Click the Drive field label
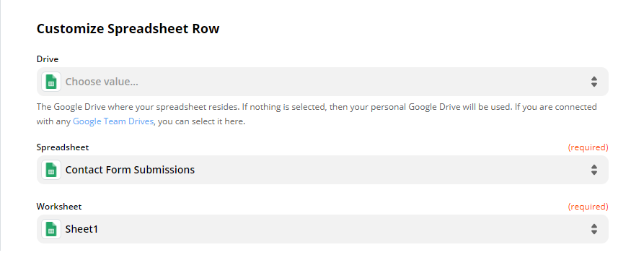 point(48,59)
